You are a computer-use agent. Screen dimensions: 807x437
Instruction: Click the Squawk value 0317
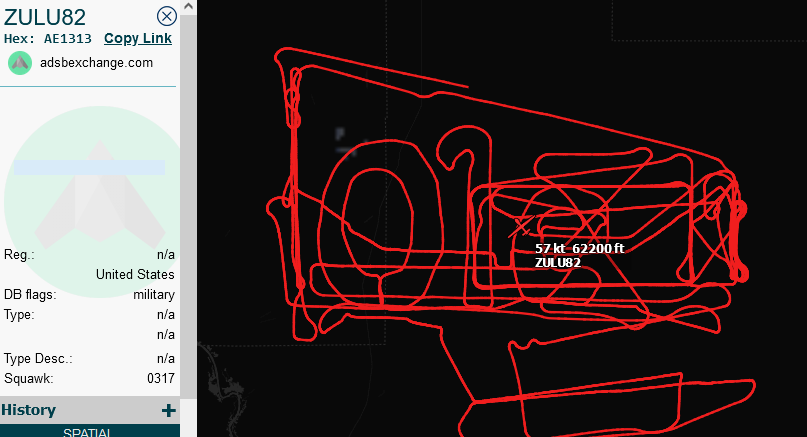click(x=161, y=378)
